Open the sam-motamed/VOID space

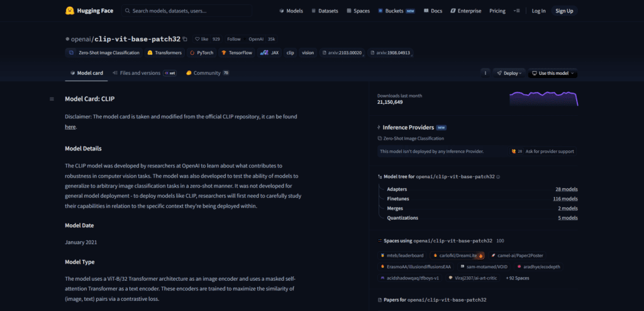point(484,266)
